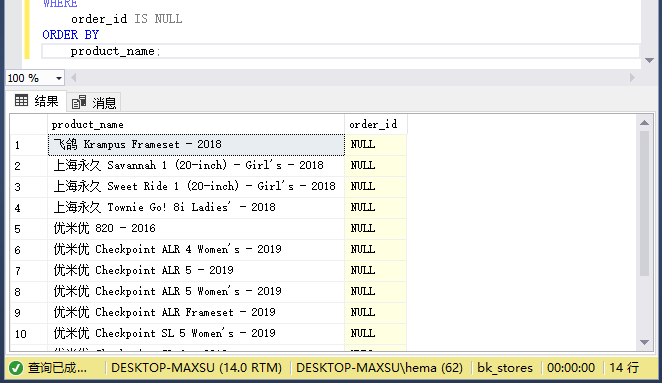Click the messages icon on 消息 tab
This screenshot has height=383, width=662.
[79, 102]
